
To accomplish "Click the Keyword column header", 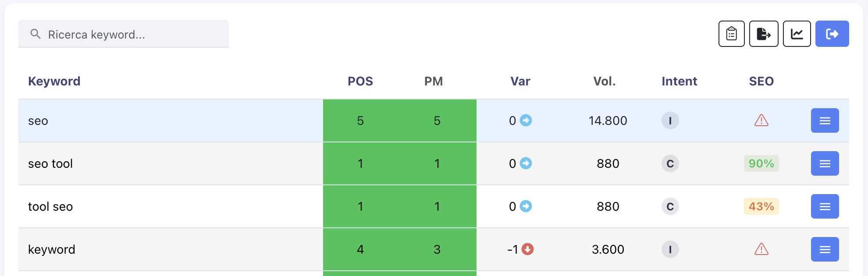I will click(54, 81).
